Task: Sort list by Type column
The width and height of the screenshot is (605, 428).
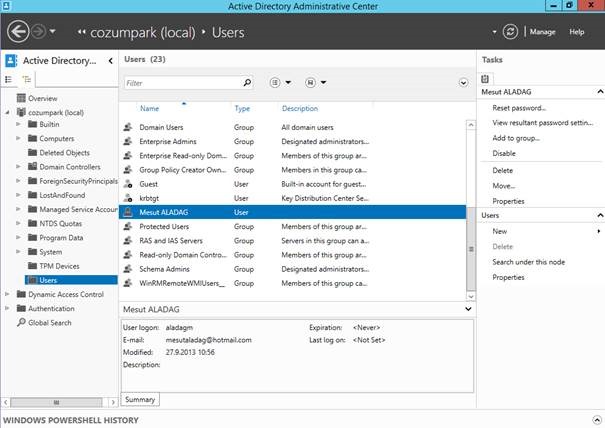Action: point(242,109)
